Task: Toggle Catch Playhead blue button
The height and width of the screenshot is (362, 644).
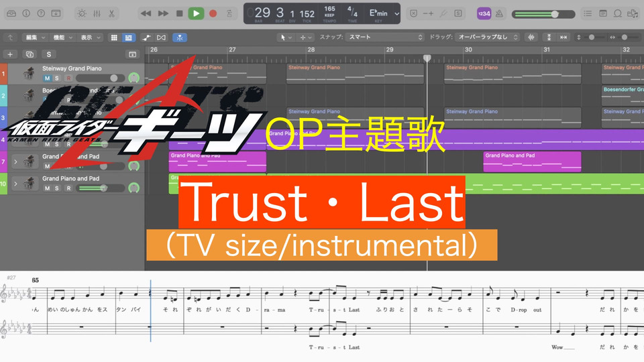Action: (x=180, y=38)
